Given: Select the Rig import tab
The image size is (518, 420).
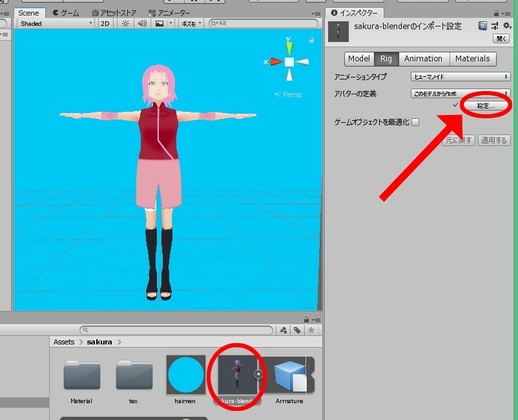Looking at the screenshot, I should tap(386, 59).
